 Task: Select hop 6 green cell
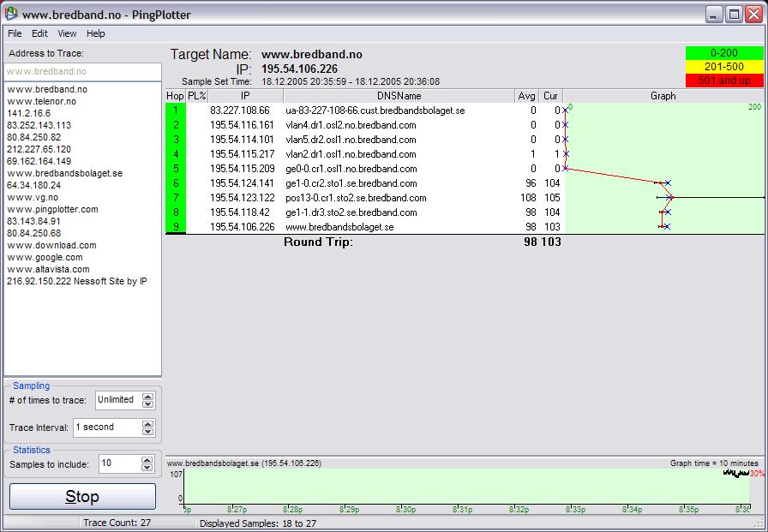click(176, 183)
